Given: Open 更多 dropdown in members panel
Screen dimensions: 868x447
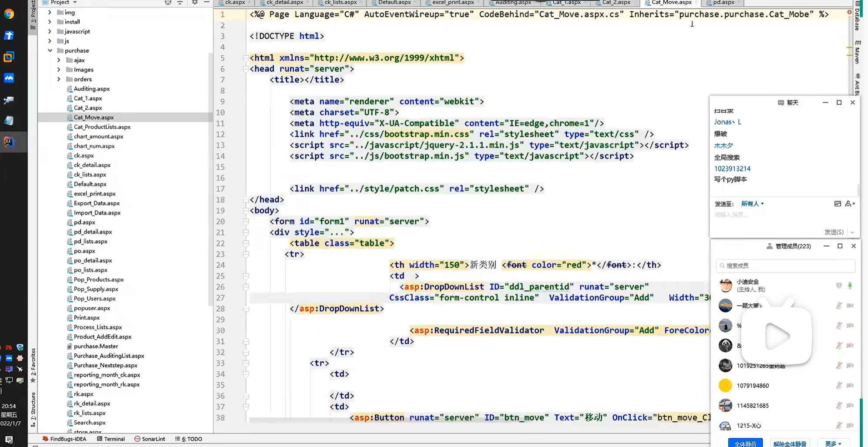Looking at the screenshot, I should pos(833,444).
